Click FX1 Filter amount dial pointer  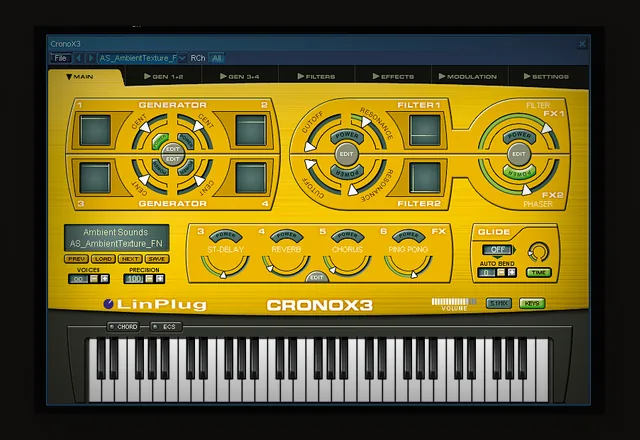click(547, 129)
